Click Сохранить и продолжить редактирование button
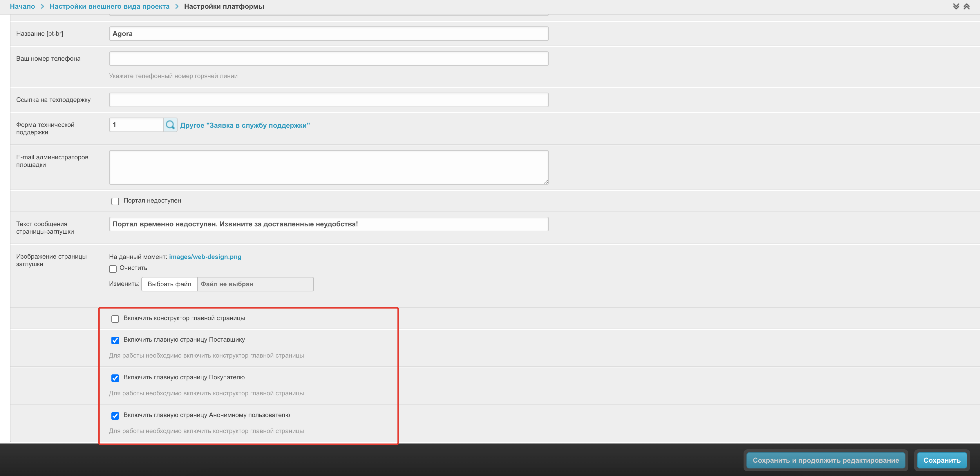This screenshot has height=476, width=980. click(826, 460)
